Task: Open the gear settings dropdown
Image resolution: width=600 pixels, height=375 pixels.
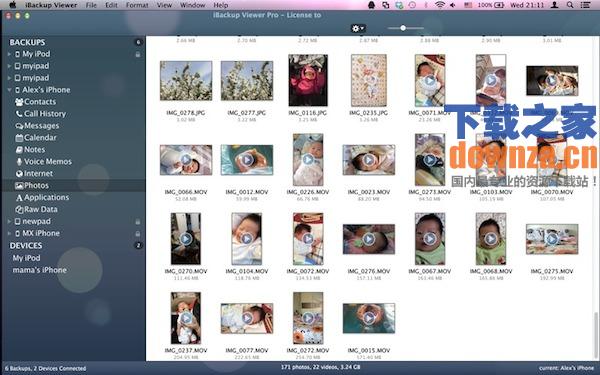Action: 358,28
